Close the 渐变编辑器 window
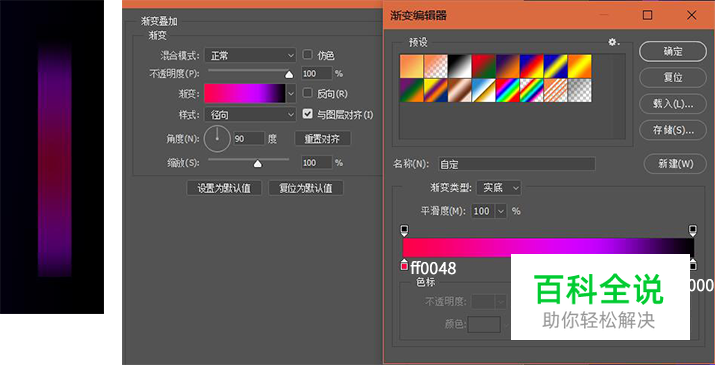The width and height of the screenshot is (715, 365). tap(691, 15)
